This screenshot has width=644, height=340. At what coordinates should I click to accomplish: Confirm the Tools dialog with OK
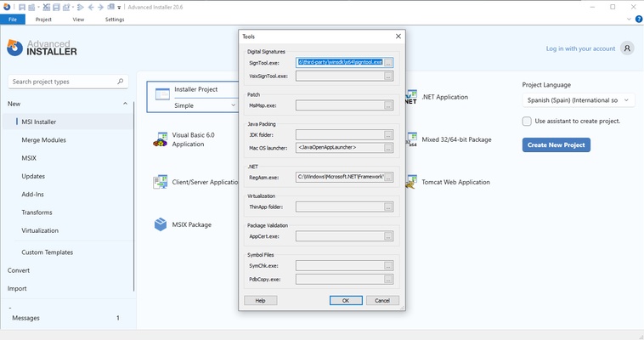[346, 301]
